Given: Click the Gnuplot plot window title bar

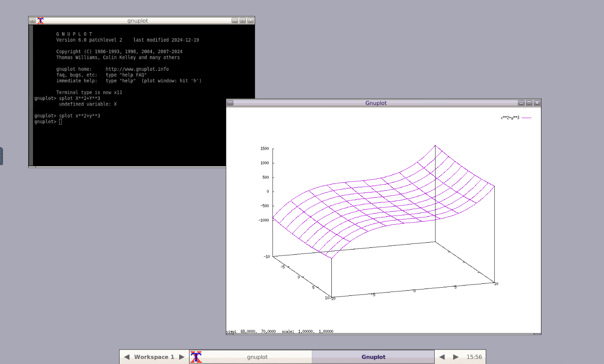Looking at the screenshot, I should click(x=376, y=103).
